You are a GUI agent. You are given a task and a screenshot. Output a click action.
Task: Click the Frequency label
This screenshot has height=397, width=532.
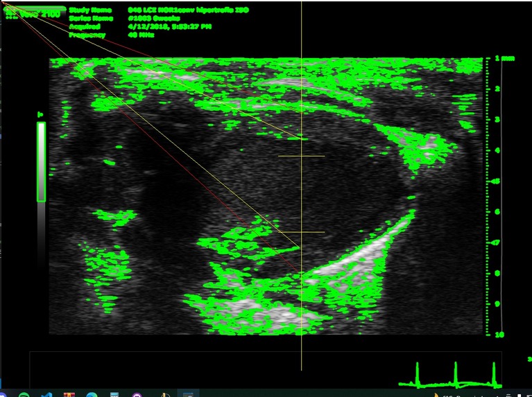87,35
